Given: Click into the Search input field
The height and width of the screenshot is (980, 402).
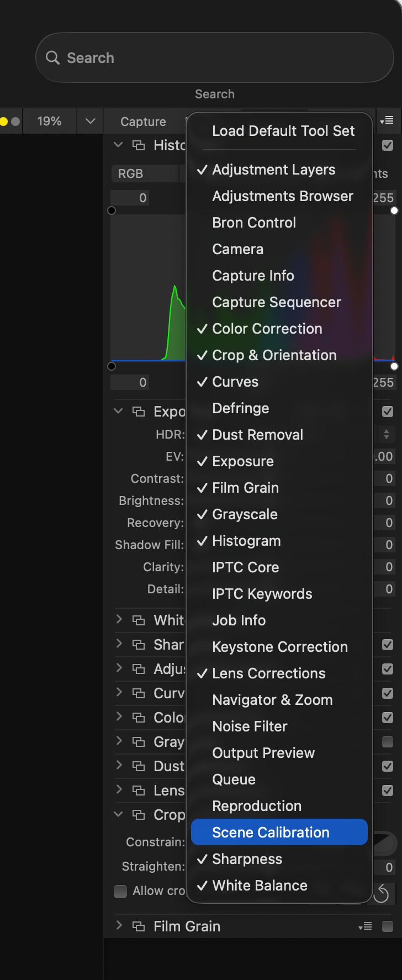Looking at the screenshot, I should point(221,58).
